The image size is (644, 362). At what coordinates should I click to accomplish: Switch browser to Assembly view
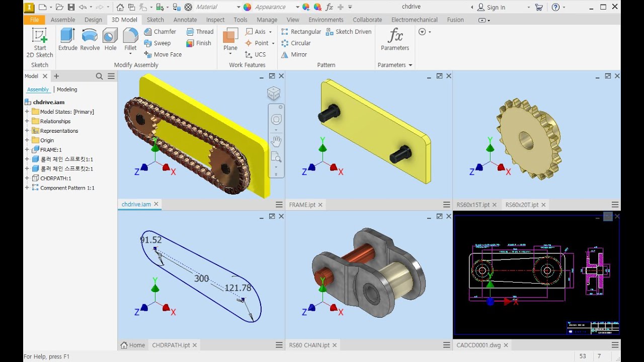tap(38, 89)
